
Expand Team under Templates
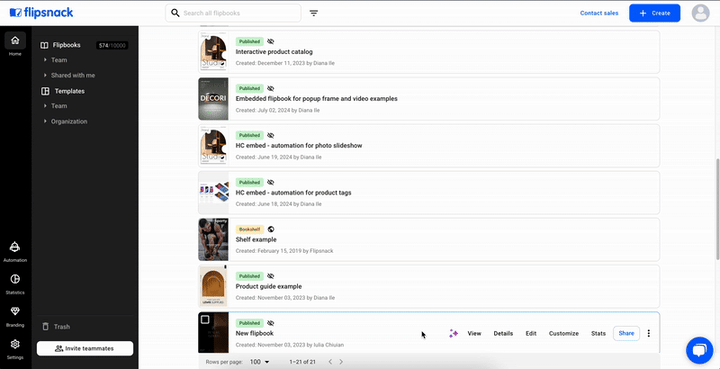point(45,106)
